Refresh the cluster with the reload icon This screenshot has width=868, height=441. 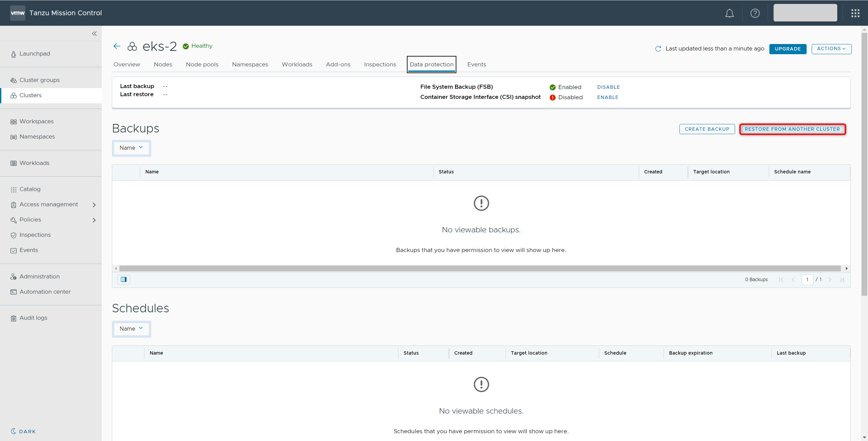(658, 49)
